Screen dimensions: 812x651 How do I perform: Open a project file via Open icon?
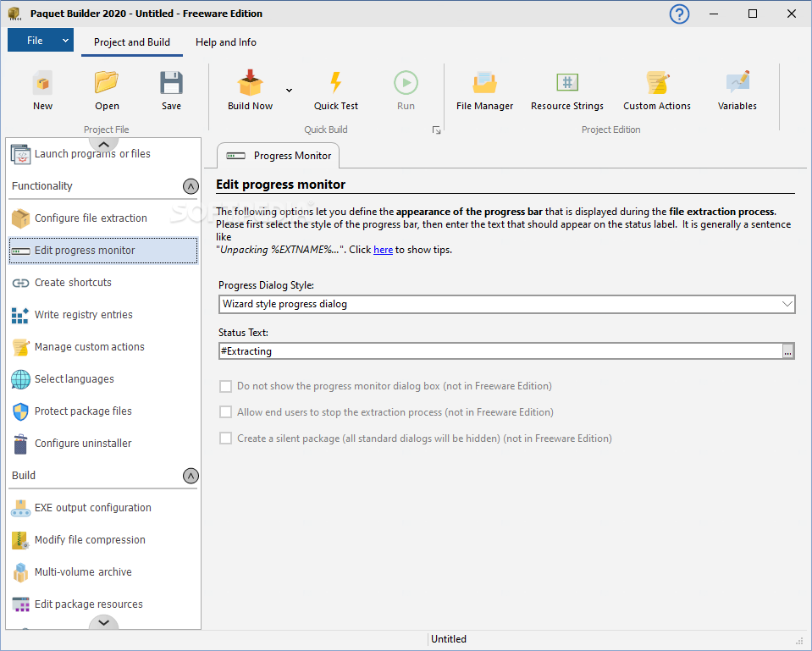107,91
